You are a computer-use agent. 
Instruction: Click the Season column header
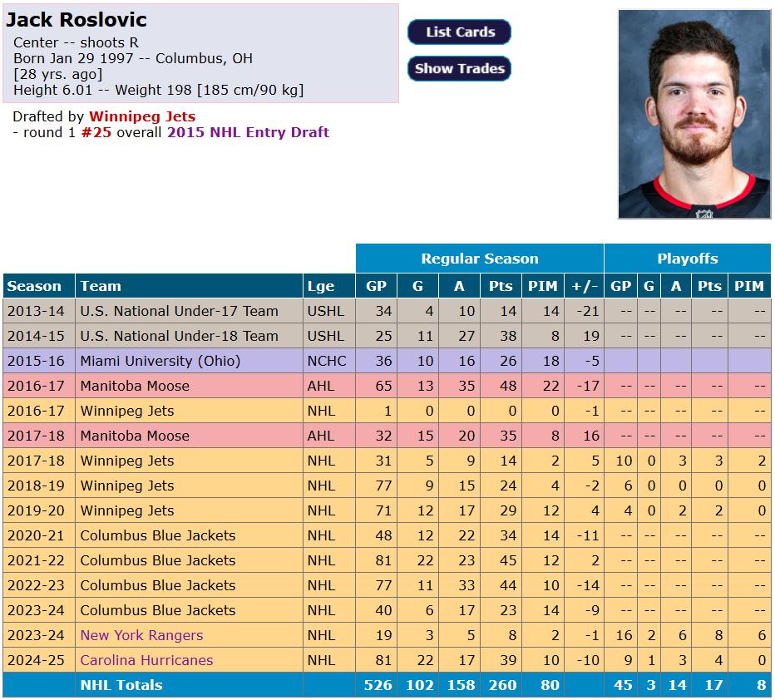(x=39, y=286)
